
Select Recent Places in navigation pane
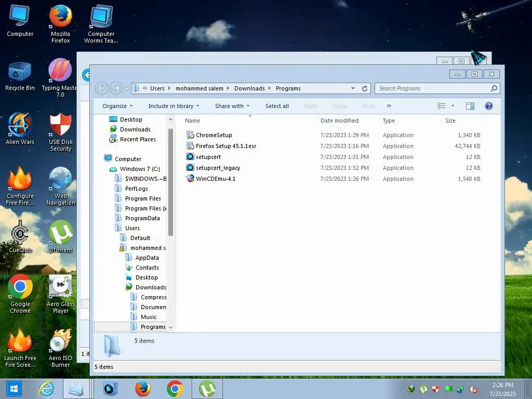click(x=137, y=139)
